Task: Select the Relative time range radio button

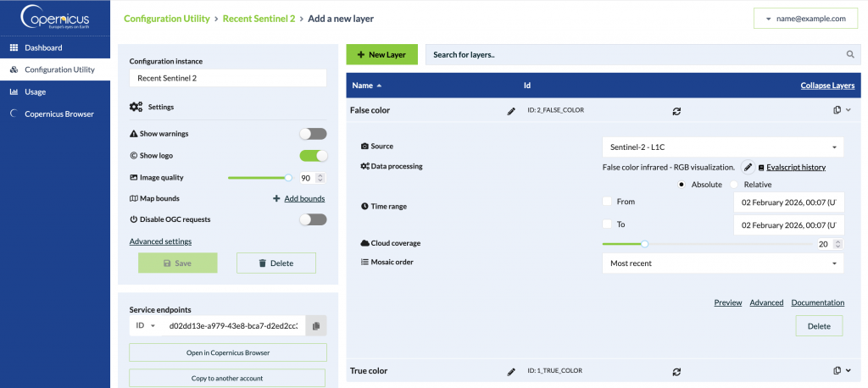Action: 735,185
